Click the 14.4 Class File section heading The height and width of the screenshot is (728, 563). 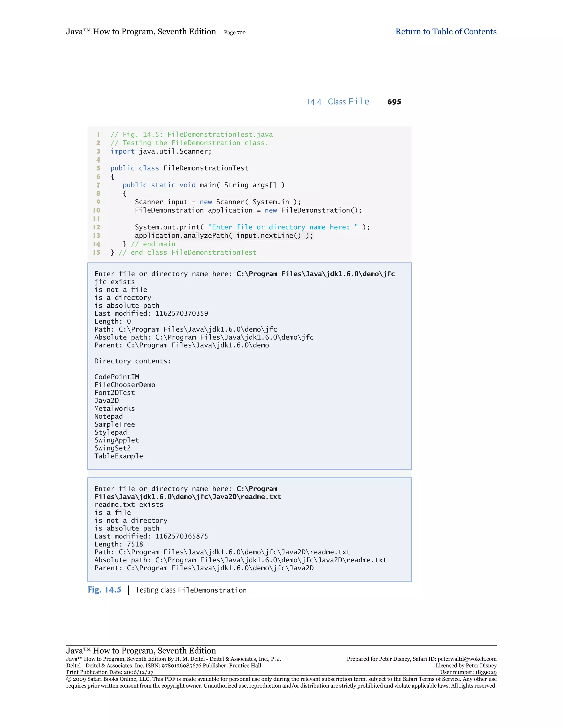[338, 102]
